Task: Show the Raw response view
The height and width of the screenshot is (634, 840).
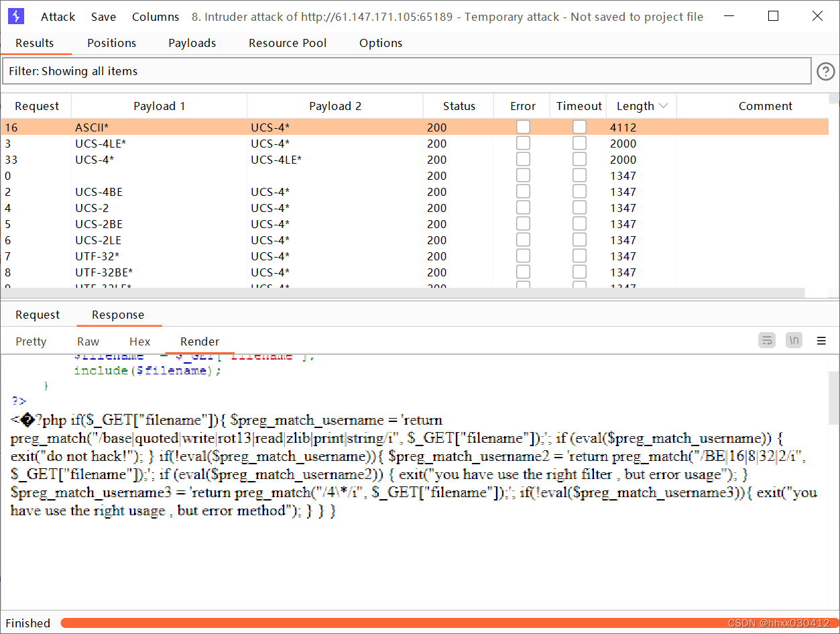Action: pyautogui.click(x=88, y=341)
